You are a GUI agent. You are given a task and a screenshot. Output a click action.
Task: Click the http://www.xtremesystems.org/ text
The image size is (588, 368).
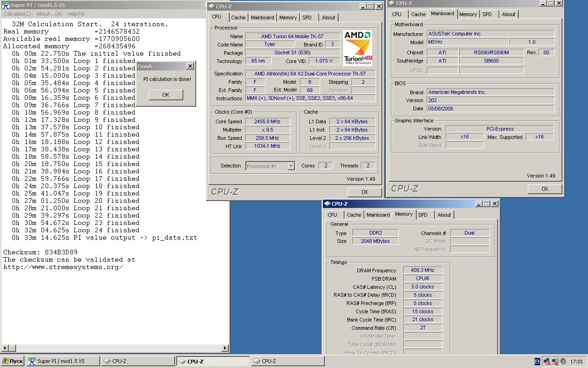[x=63, y=267]
